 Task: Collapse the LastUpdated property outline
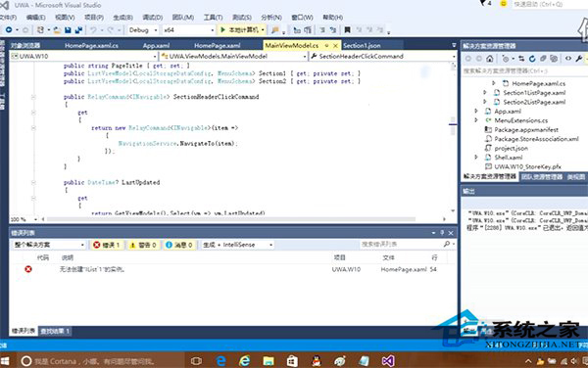point(33,183)
